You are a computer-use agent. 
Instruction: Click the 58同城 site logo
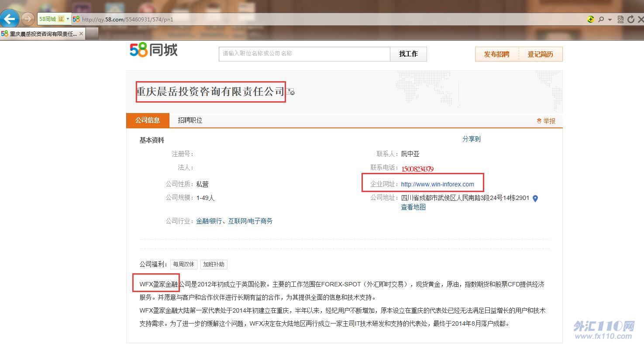coord(154,50)
